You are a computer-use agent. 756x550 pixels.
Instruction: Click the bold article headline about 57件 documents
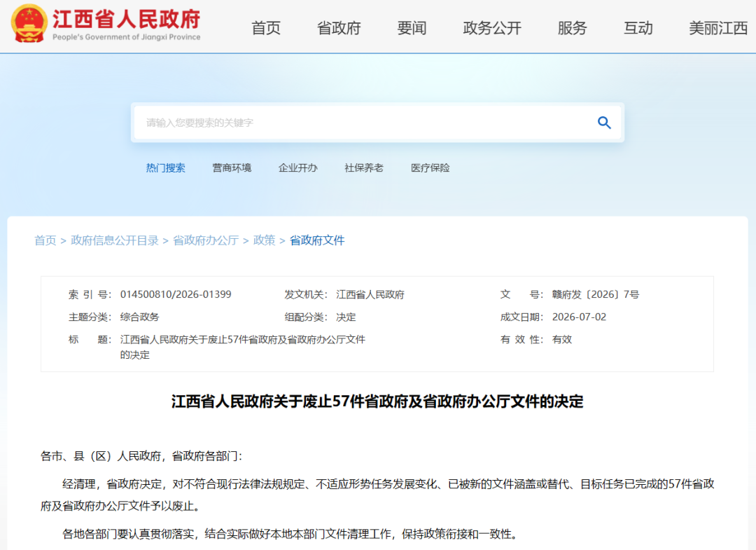[x=377, y=401]
